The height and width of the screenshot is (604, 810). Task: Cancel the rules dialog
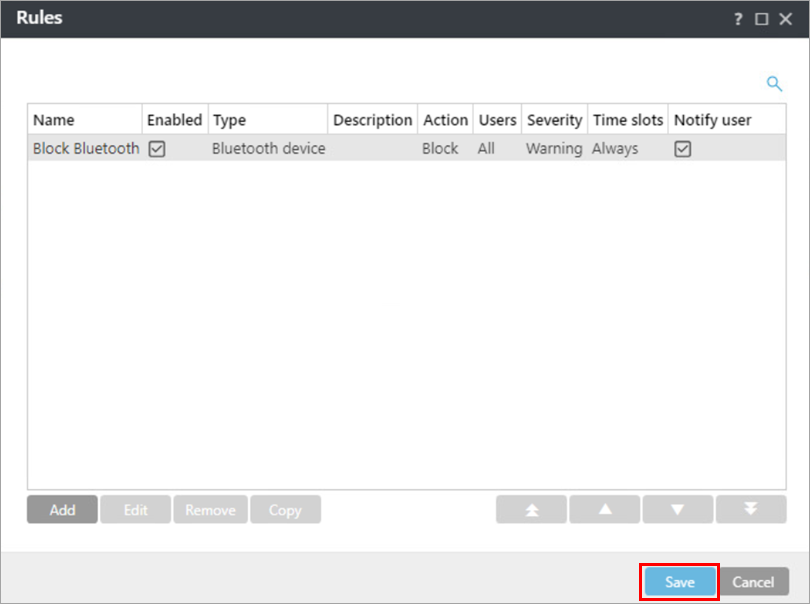tap(753, 582)
